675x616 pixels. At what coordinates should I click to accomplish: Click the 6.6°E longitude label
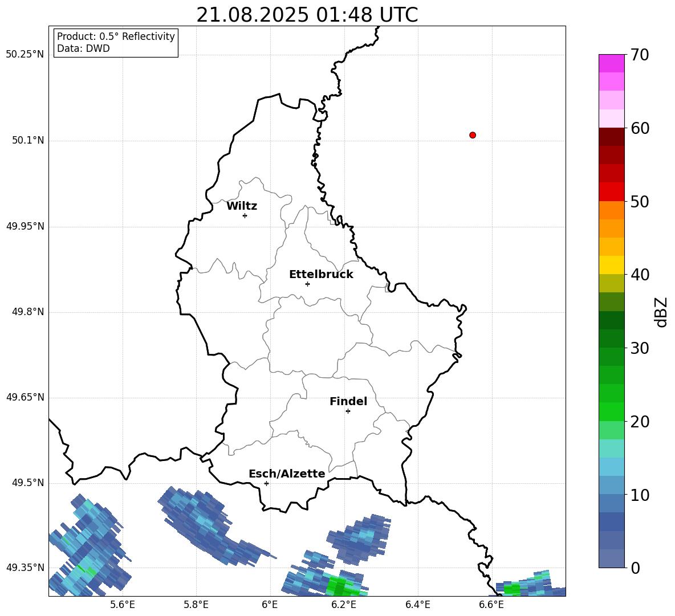pos(491,605)
